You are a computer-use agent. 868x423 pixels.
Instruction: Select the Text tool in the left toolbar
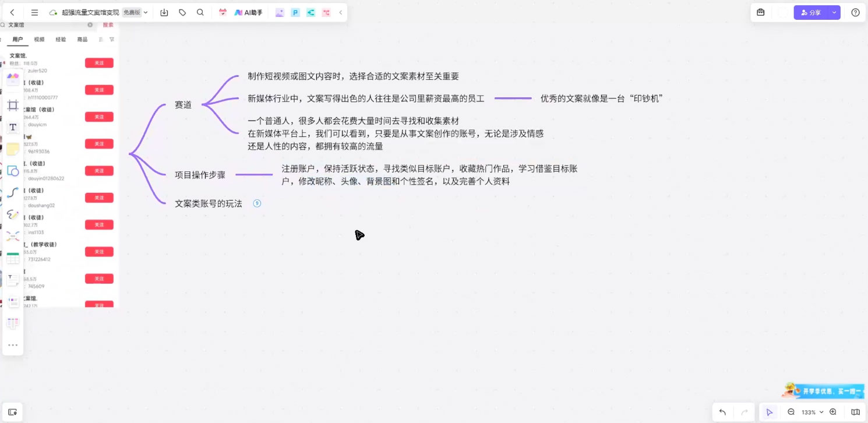pos(13,128)
